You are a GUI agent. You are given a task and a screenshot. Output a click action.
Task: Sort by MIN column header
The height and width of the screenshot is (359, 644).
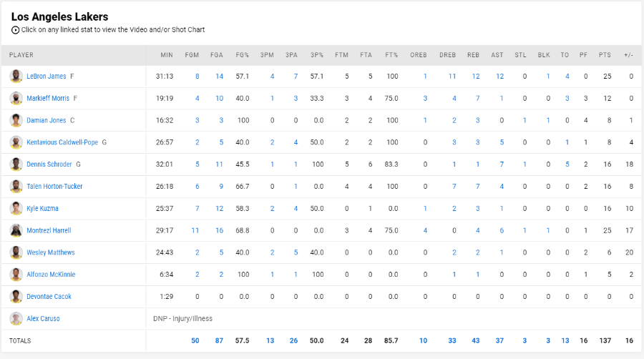coord(167,55)
